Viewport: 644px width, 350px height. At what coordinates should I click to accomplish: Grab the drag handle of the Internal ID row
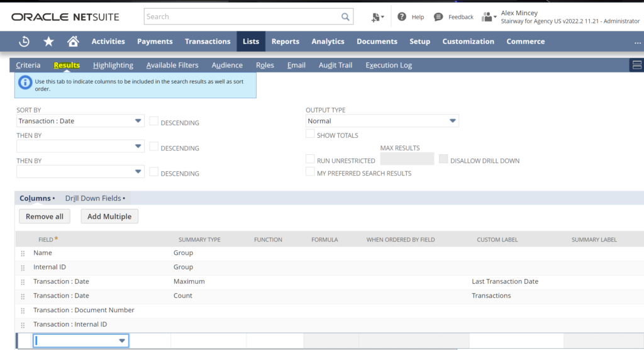coord(23,268)
